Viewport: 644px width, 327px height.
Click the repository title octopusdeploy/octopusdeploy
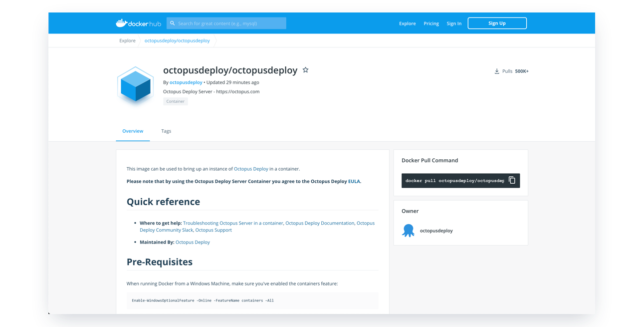(x=230, y=70)
